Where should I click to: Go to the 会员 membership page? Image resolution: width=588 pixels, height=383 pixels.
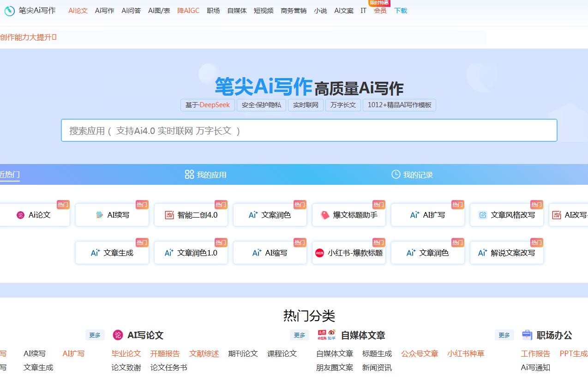click(x=380, y=11)
